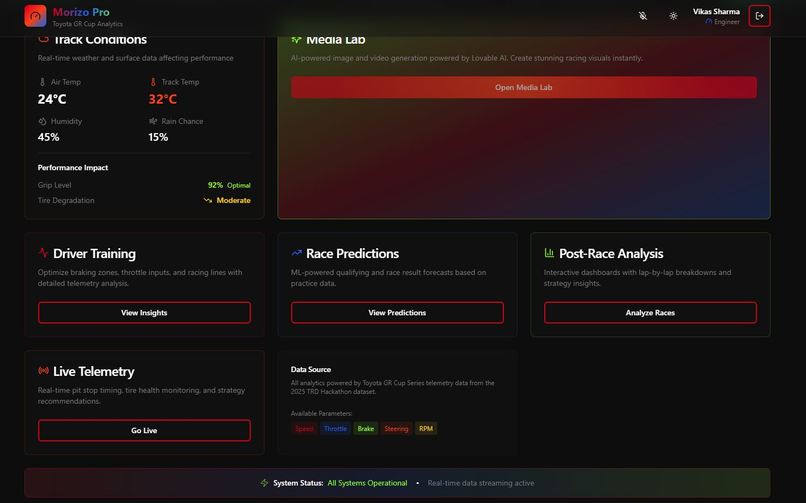The width and height of the screenshot is (806, 503).
Task: Click the 24°C air temperature value
Action: pos(52,99)
